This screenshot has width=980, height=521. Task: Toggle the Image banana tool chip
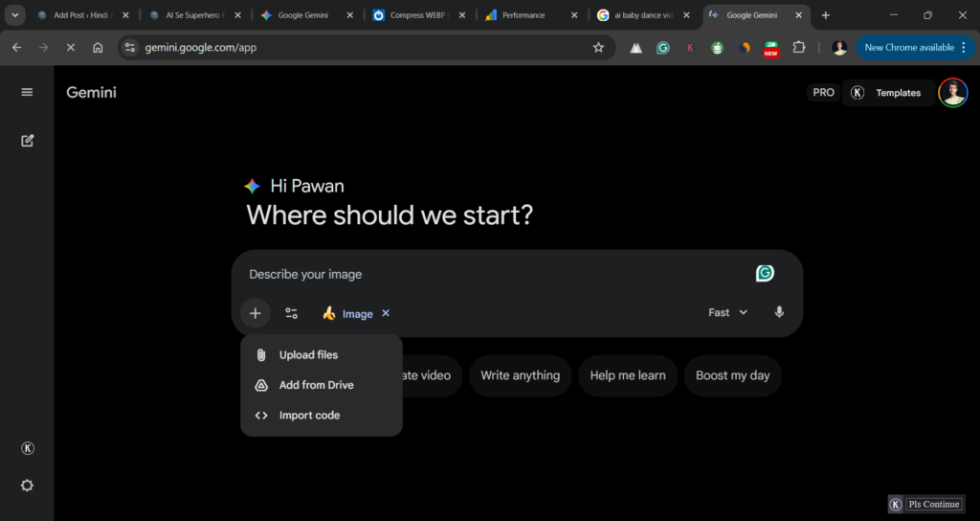pyautogui.click(x=348, y=313)
